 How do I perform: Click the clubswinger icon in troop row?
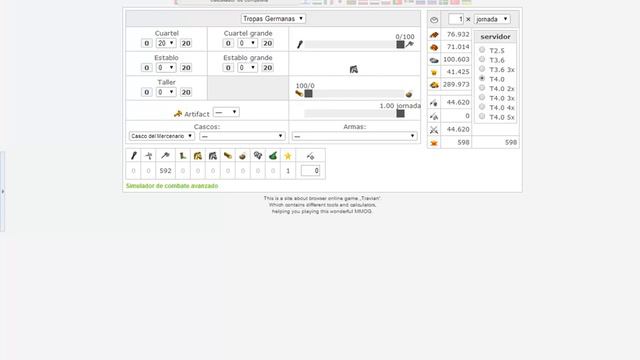pyautogui.click(x=133, y=156)
